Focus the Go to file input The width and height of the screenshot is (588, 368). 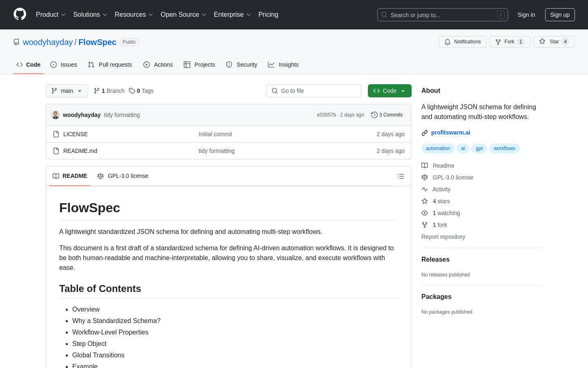point(314,91)
